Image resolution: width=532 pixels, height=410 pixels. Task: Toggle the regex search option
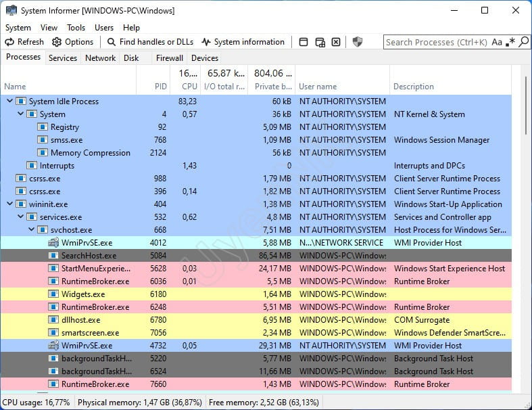coord(510,42)
